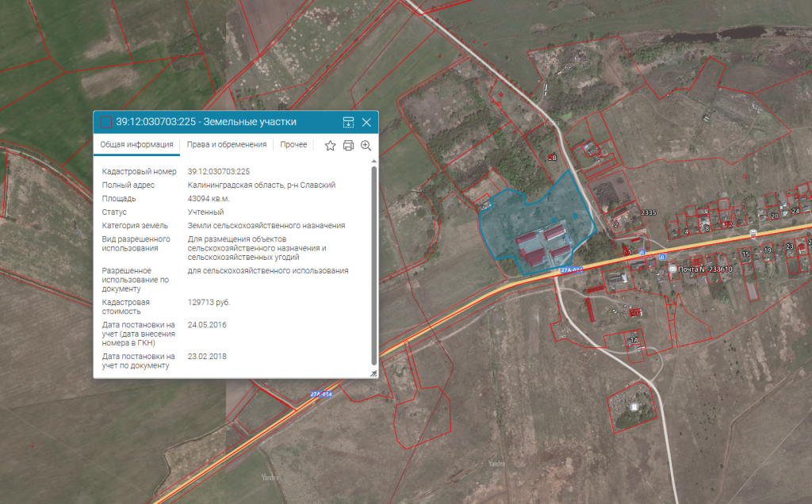Click scrollbar up arrow in popup
The height and width of the screenshot is (504, 812).
point(373,162)
